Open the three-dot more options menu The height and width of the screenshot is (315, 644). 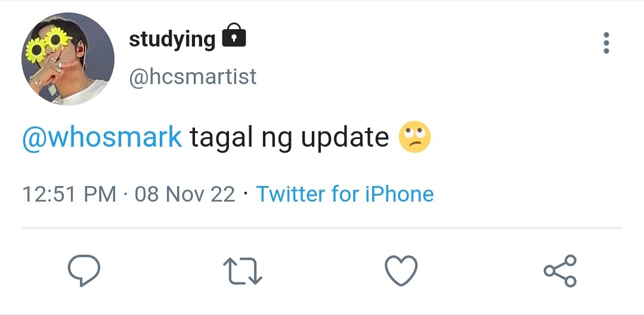pos(606,43)
